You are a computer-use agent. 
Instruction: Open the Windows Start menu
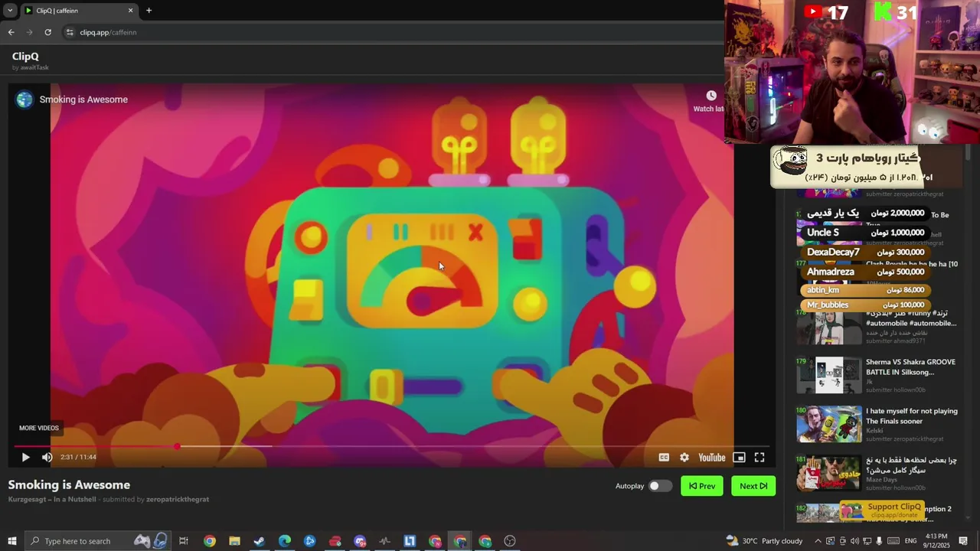(x=11, y=541)
